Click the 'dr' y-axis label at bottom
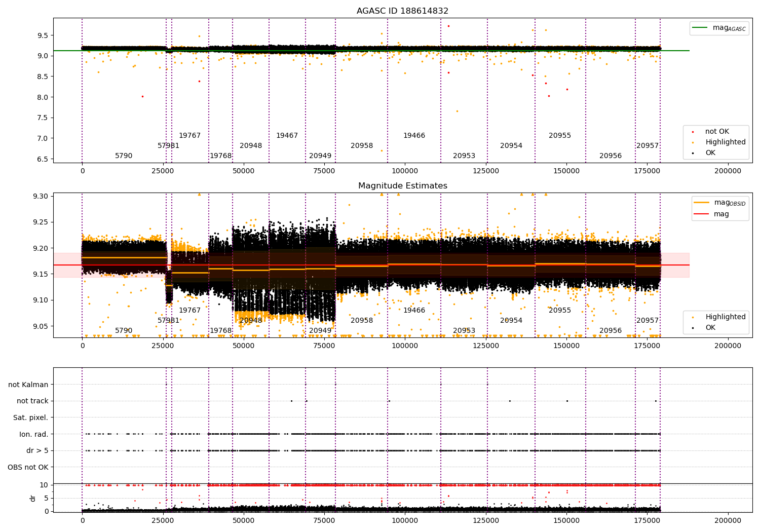 pos(33,498)
